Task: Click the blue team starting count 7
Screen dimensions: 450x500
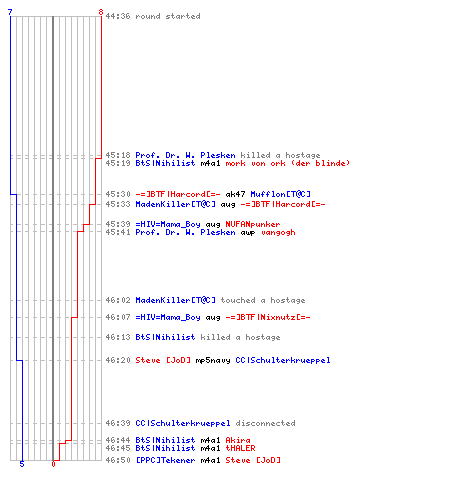Action: [10, 12]
